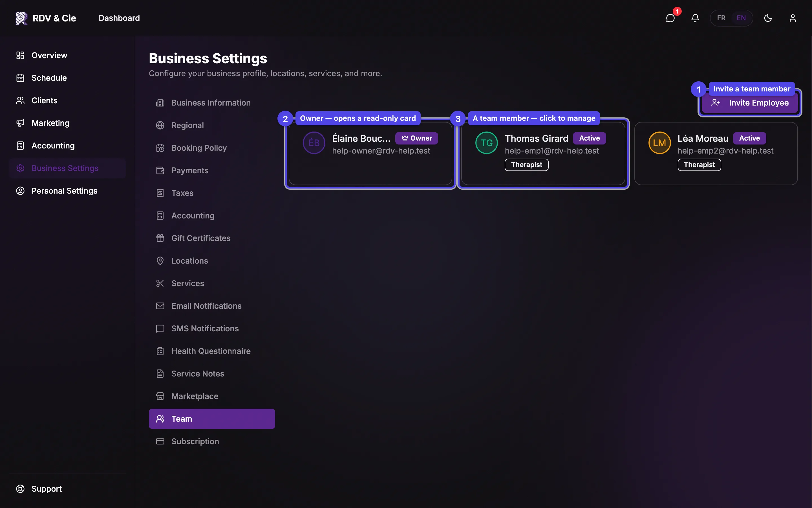Switch language to EN

(x=741, y=18)
